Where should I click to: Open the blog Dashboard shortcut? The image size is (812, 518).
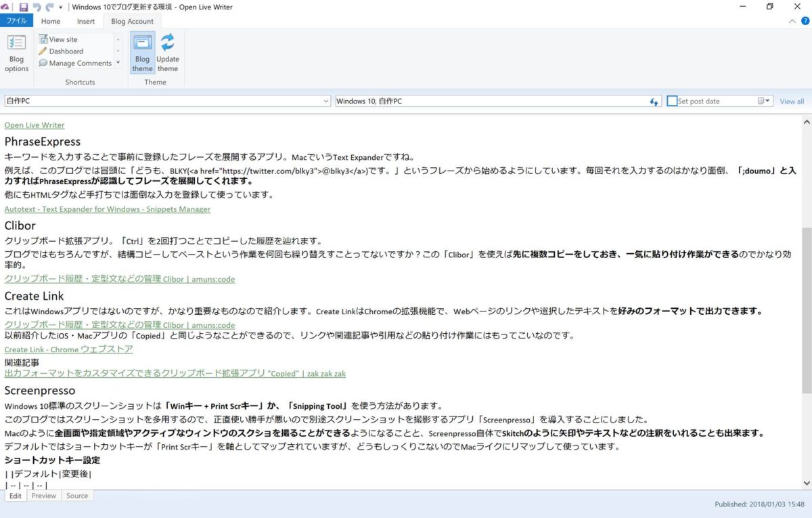click(x=61, y=51)
